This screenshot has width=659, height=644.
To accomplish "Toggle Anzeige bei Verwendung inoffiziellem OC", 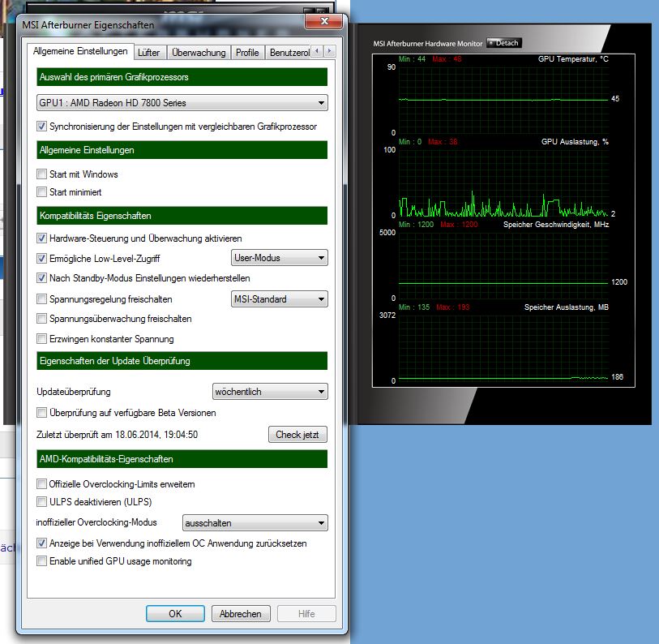I will 41,543.
